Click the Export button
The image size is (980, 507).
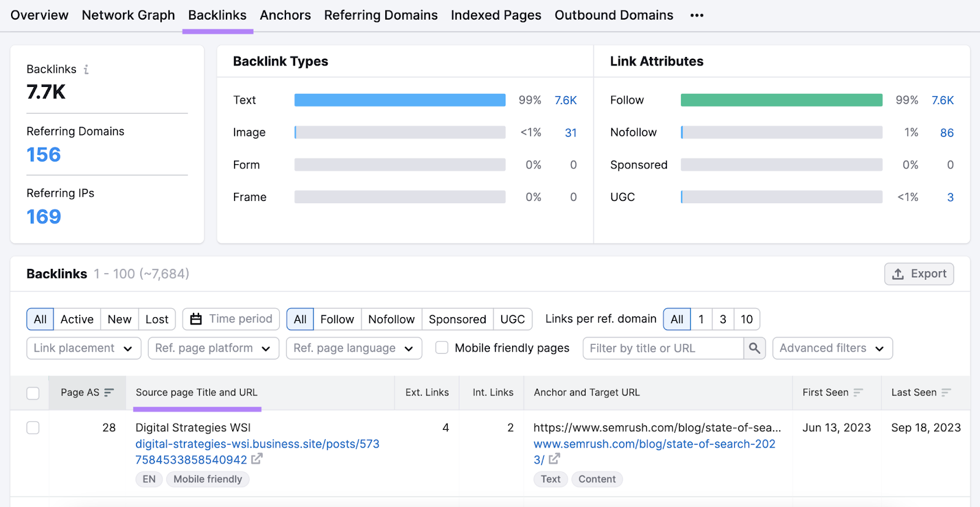pyautogui.click(x=919, y=274)
